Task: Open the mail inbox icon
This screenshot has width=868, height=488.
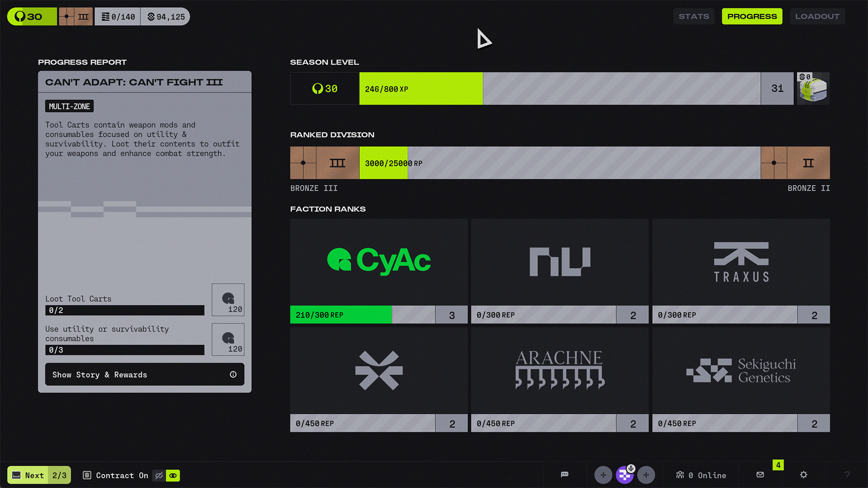Action: point(760,474)
